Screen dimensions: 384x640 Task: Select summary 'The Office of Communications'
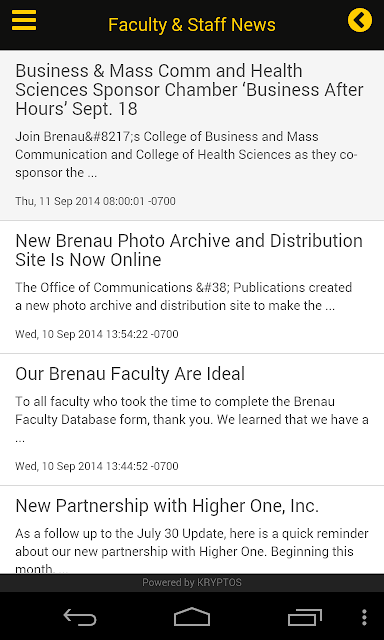pos(184,296)
